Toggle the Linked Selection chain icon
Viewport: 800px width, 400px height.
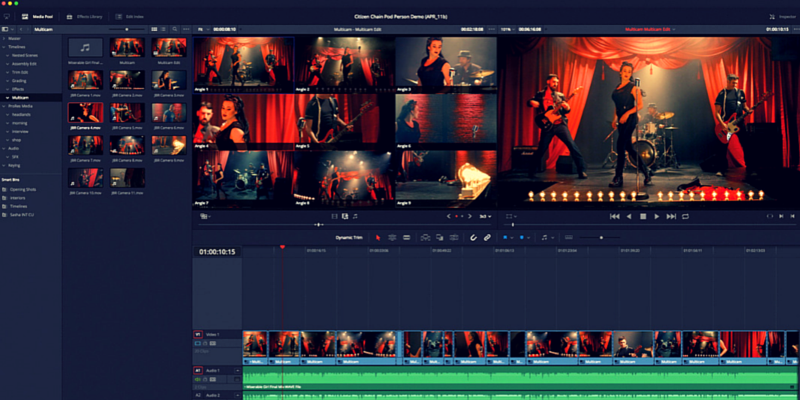(487, 237)
